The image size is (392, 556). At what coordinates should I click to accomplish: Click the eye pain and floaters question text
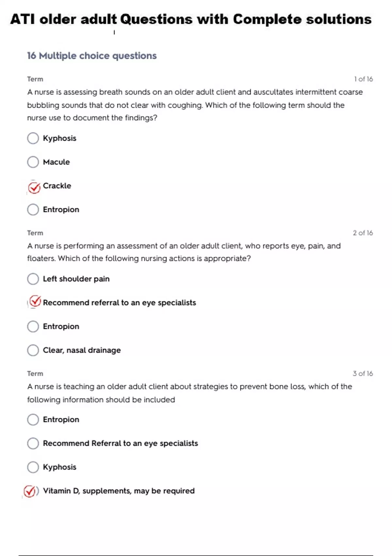[184, 252]
